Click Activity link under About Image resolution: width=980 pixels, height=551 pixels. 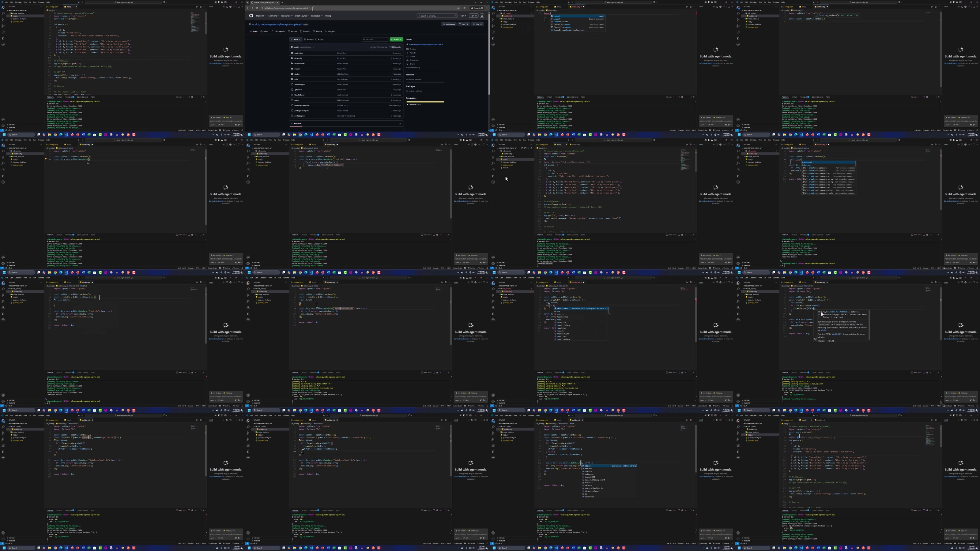[x=413, y=53]
